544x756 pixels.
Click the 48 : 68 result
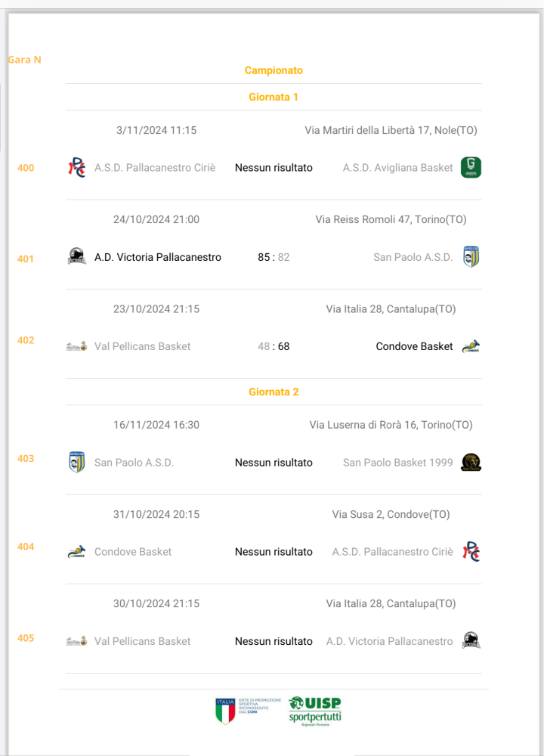[x=274, y=346]
